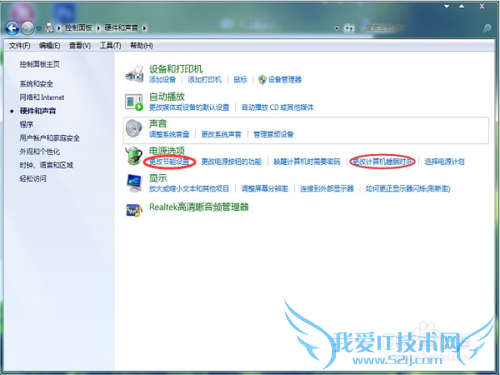The image size is (500, 375).
Task: Select 用户帐户和家庭安全 in sidebar
Action: (50, 138)
